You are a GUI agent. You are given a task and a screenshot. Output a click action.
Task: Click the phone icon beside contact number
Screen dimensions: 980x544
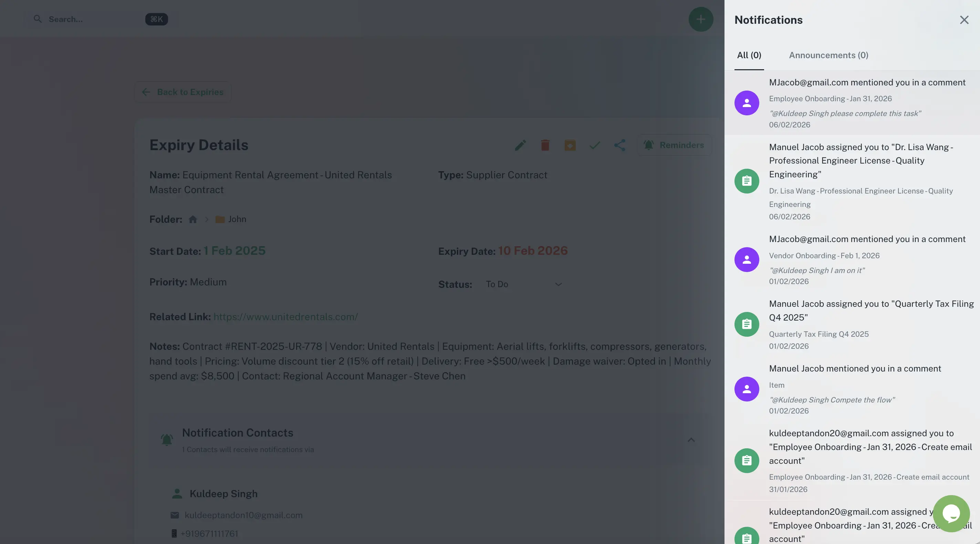pos(174,534)
